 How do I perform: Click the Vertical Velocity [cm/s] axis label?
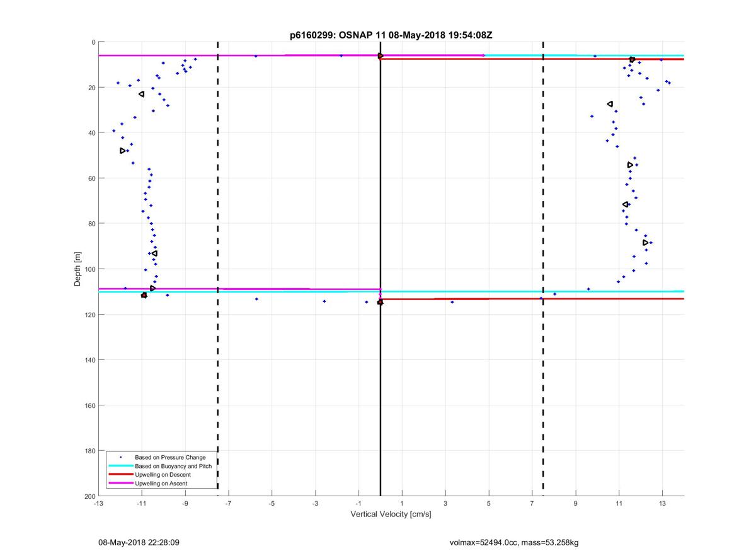[x=391, y=514]
